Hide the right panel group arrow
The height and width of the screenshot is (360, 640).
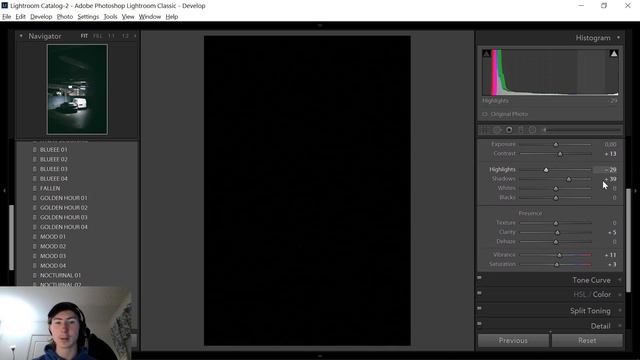(636, 190)
